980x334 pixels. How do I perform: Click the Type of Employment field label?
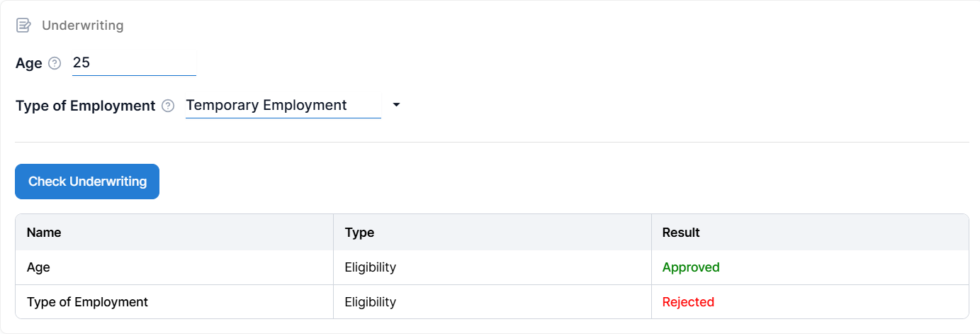click(85, 106)
